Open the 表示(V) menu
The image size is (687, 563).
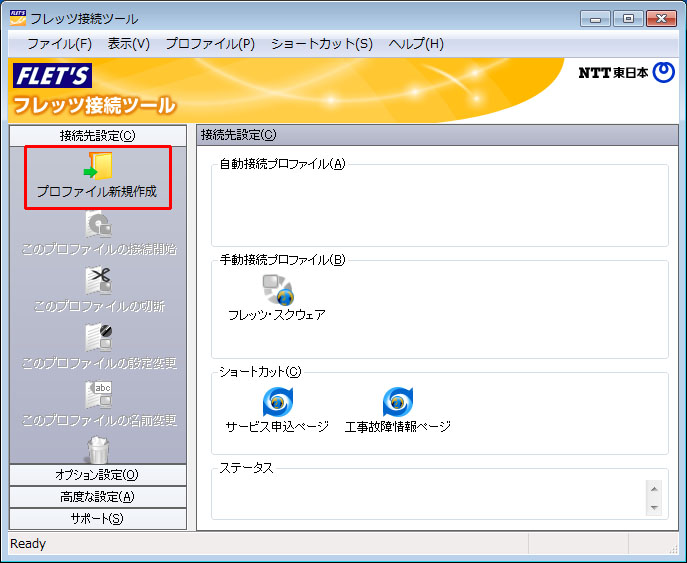point(129,44)
